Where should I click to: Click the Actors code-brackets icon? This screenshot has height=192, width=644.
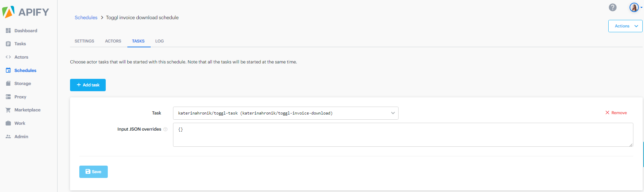[x=8, y=57]
